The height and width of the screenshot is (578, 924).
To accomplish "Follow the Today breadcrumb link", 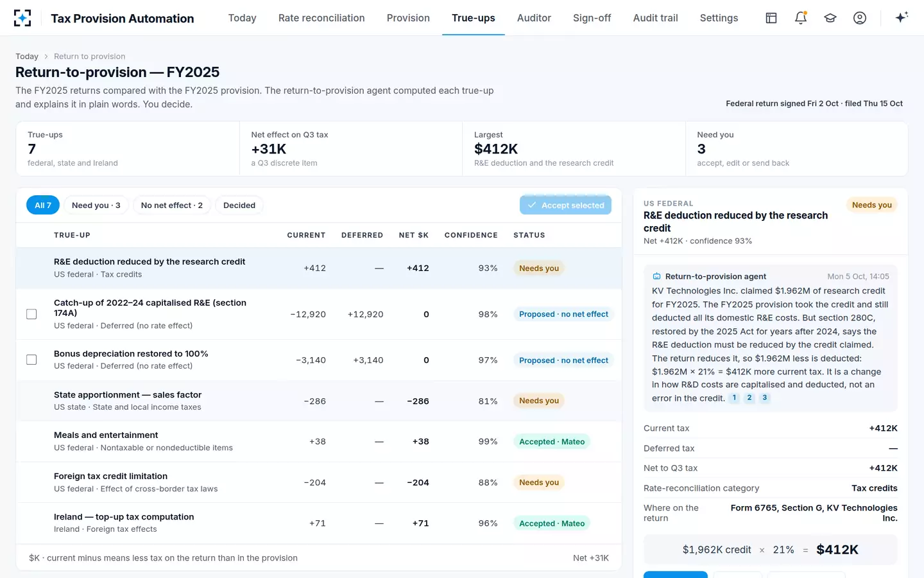I will pos(27,57).
